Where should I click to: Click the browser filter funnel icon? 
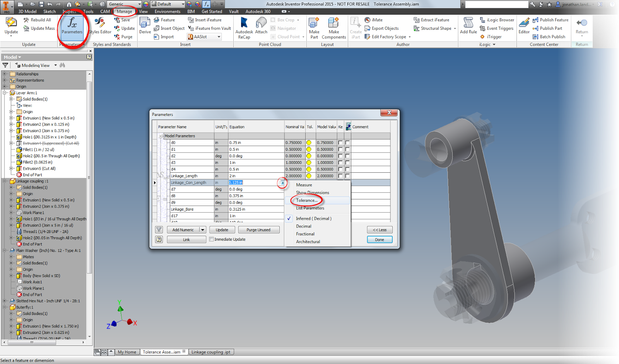point(5,65)
